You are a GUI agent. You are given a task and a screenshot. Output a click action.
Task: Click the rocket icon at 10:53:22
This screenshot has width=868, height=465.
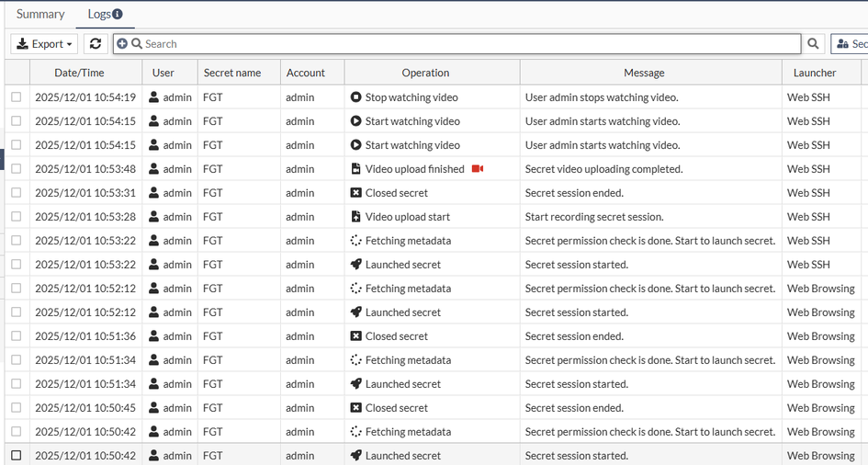356,265
